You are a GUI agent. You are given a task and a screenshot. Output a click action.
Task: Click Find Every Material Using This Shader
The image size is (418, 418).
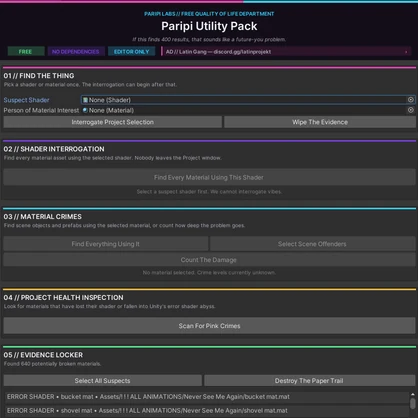coord(209,177)
